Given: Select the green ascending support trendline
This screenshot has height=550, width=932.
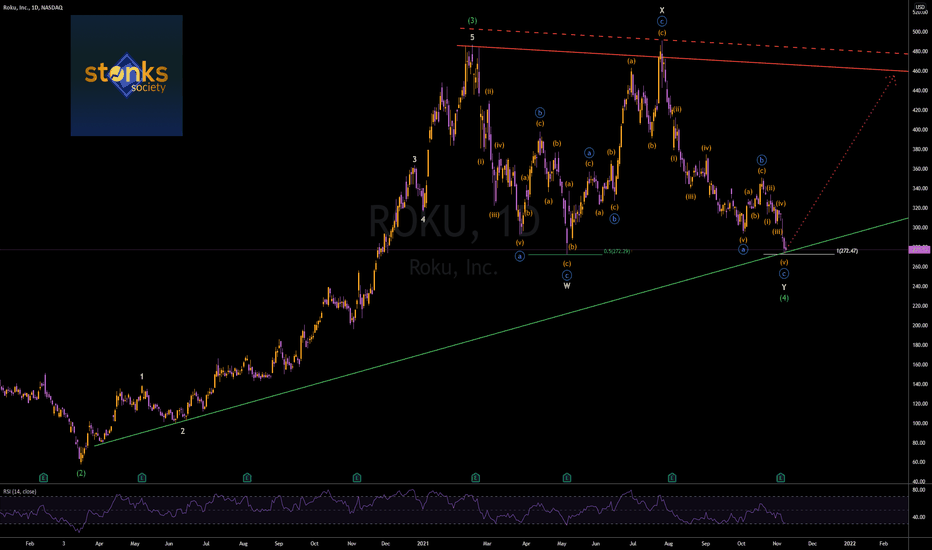Looking at the screenshot, I should [501, 332].
